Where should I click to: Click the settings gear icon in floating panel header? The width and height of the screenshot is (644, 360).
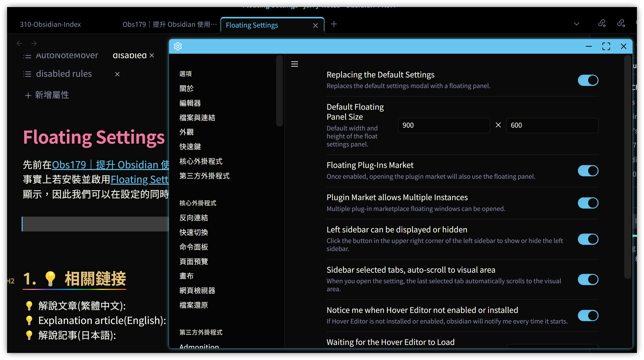point(178,46)
